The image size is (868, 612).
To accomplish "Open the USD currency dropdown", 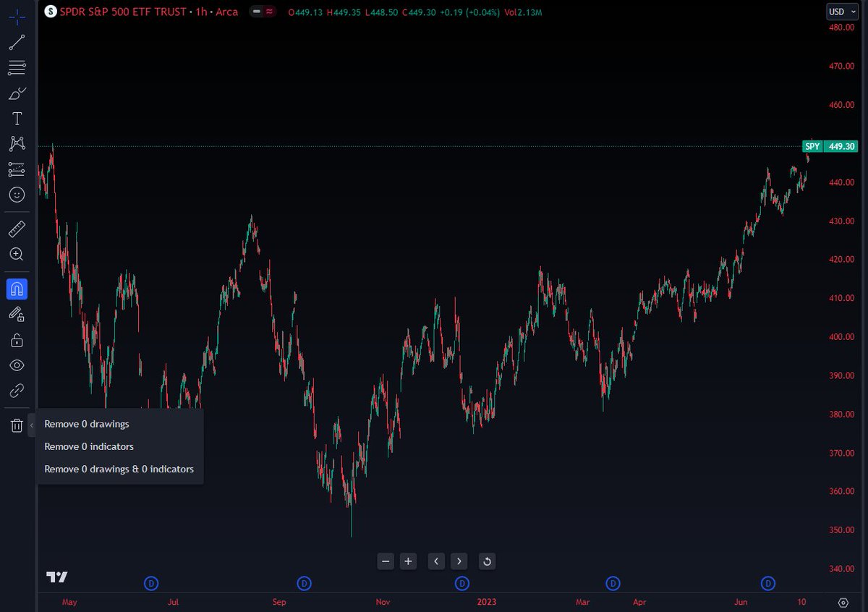I will pos(842,12).
